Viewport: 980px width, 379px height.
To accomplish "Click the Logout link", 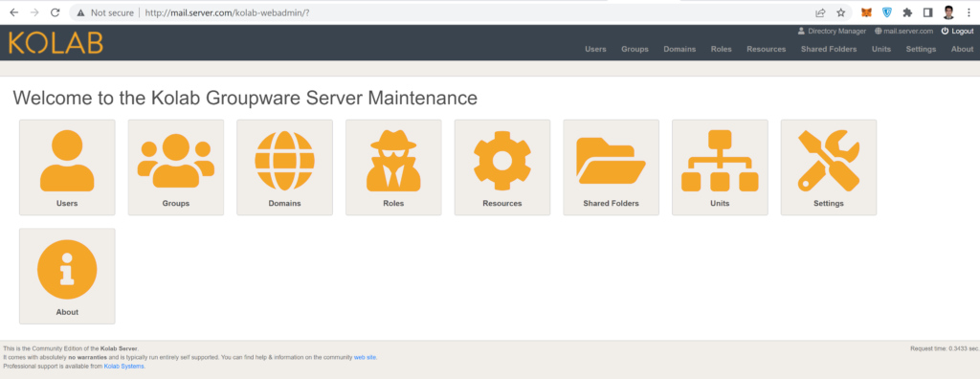I will [957, 31].
